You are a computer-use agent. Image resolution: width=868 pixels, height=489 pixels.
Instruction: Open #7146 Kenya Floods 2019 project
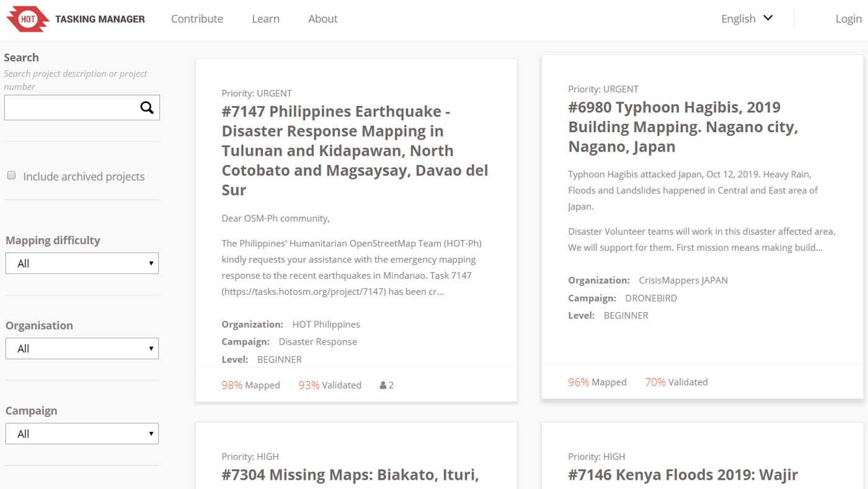683,475
